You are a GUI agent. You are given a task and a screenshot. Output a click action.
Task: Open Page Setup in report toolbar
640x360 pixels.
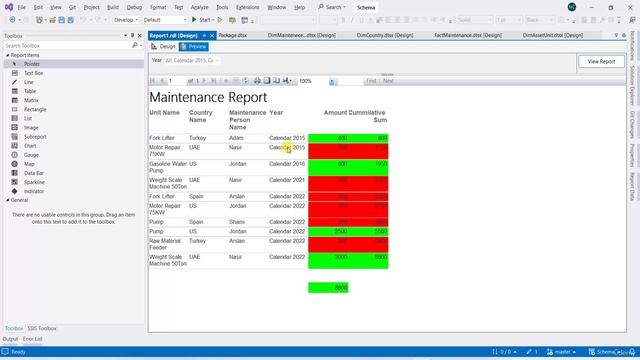click(x=276, y=81)
